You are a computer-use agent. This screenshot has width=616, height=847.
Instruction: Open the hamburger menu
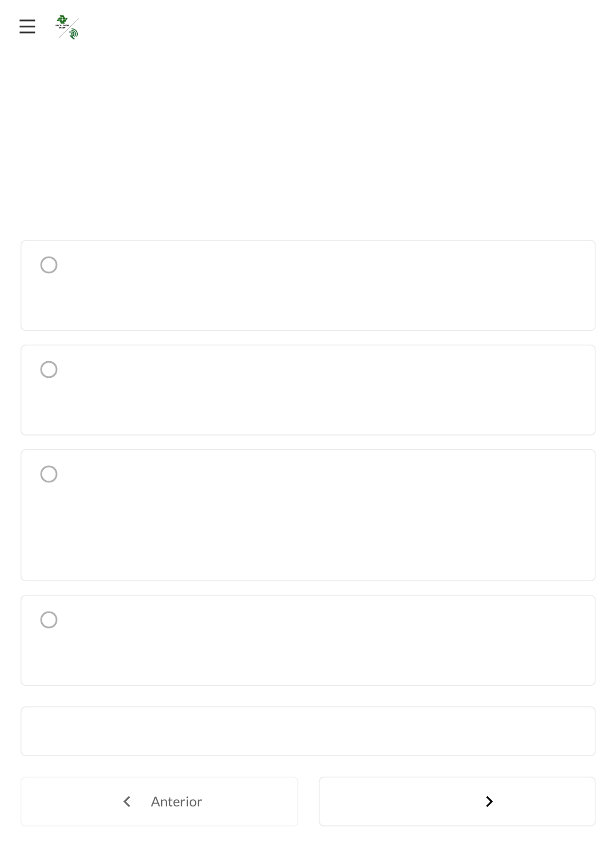27,27
